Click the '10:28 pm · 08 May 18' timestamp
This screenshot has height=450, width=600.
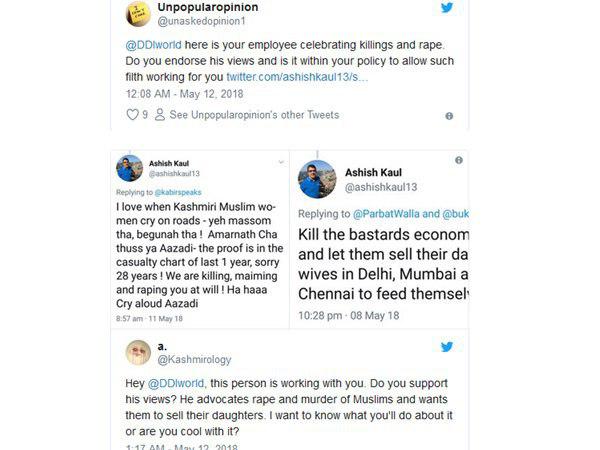(348, 315)
